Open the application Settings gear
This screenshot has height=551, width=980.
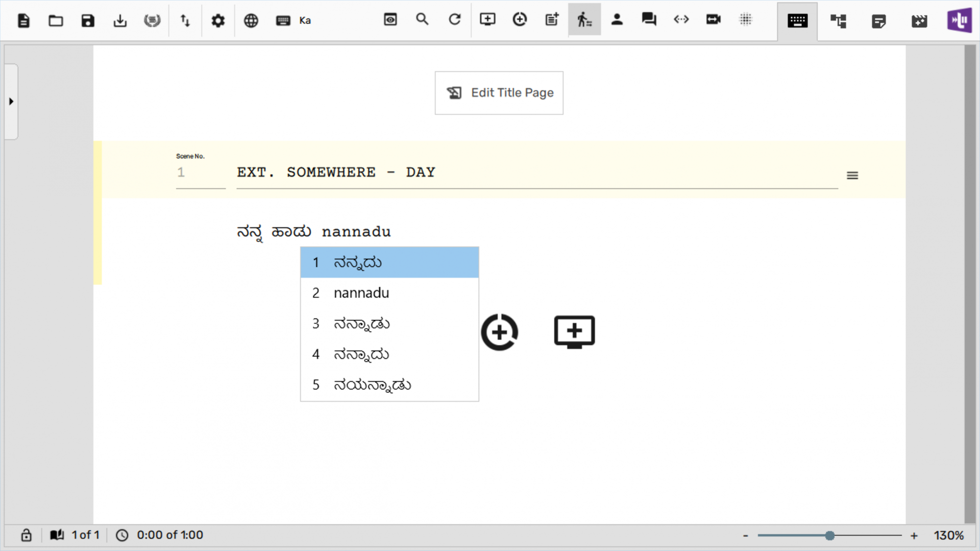click(x=218, y=20)
